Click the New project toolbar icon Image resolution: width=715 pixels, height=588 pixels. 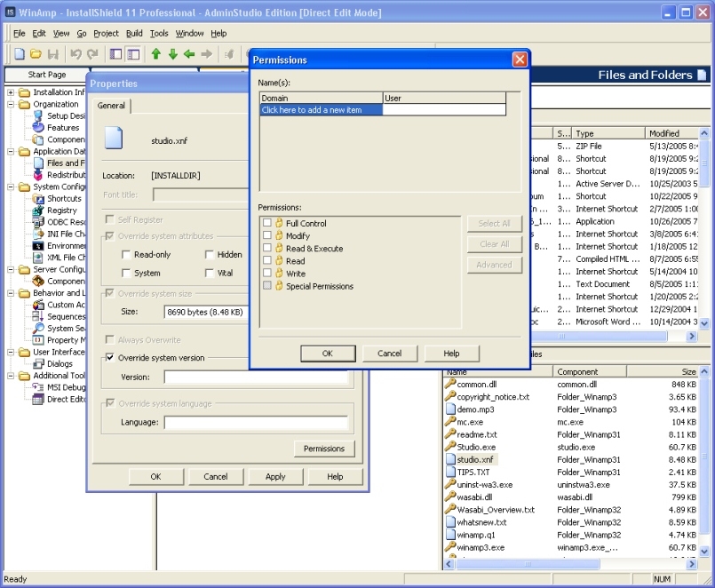tap(19, 54)
